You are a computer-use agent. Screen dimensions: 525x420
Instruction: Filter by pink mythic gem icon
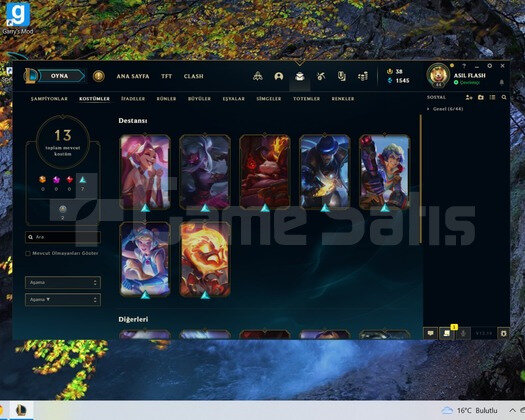[x=56, y=180]
